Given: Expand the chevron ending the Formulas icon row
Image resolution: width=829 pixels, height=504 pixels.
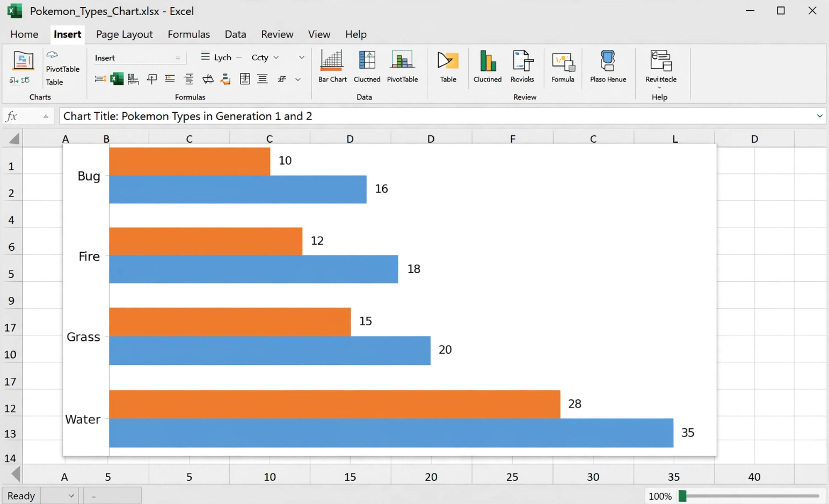Looking at the screenshot, I should pyautogui.click(x=298, y=79).
